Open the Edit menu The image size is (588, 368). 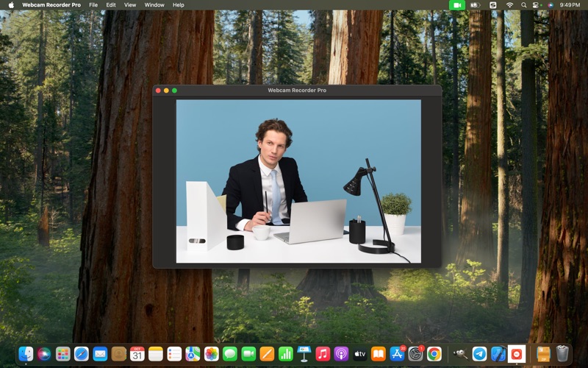[x=111, y=5]
